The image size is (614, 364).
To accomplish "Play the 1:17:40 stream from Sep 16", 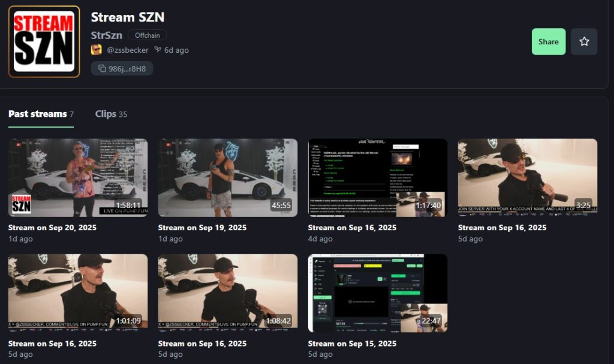I will tap(378, 178).
